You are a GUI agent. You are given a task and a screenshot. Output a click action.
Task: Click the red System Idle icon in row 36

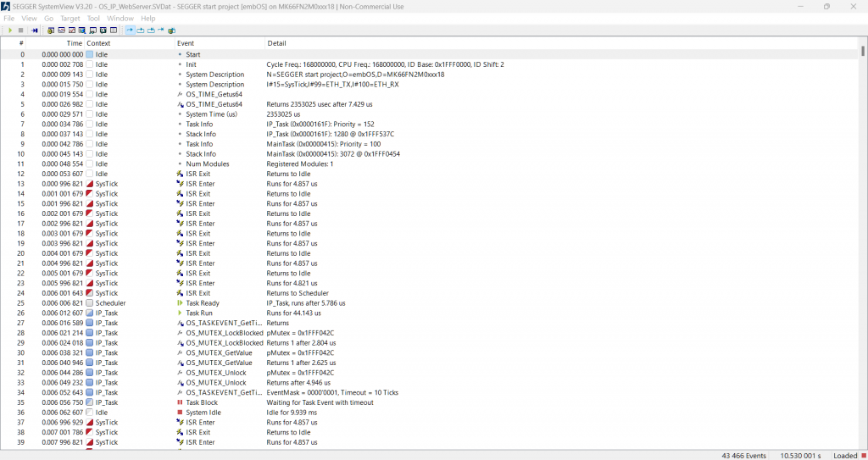click(x=180, y=413)
